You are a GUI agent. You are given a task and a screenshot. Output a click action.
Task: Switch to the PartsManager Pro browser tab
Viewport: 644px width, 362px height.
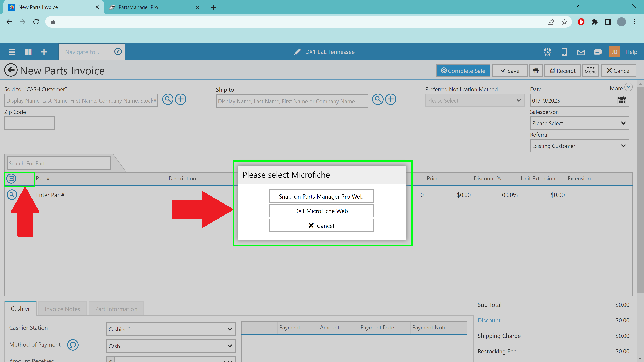pyautogui.click(x=138, y=7)
